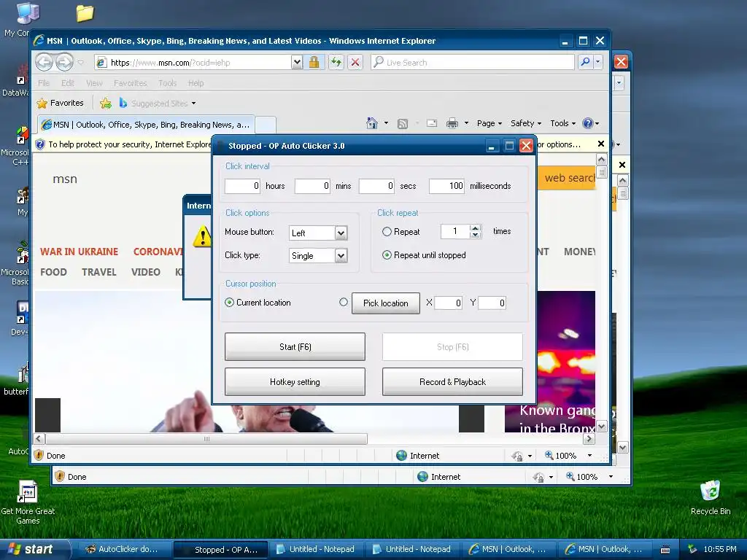
Task: Click the milliseconds interval input field
Action: (x=447, y=186)
